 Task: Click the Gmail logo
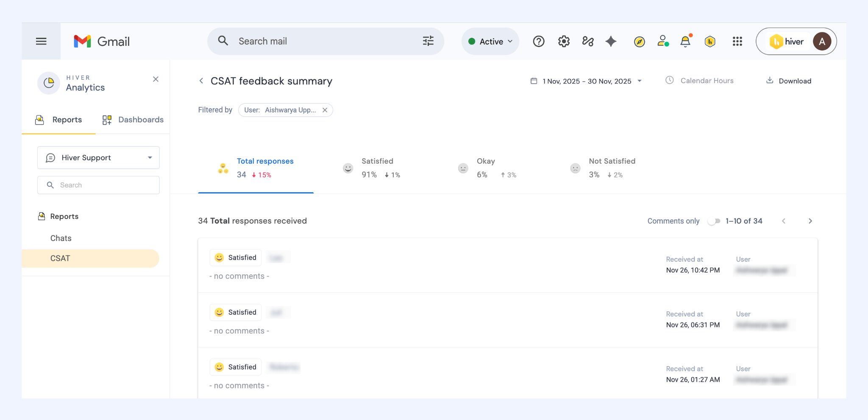(x=102, y=41)
